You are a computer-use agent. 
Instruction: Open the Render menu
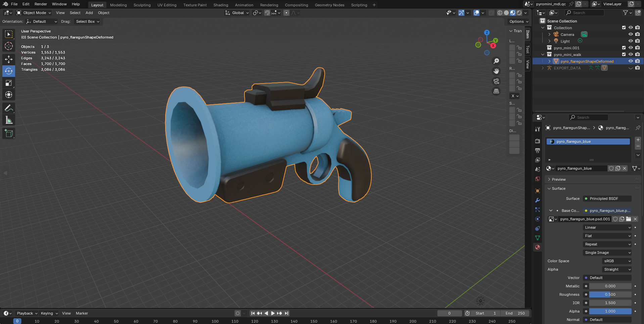click(x=41, y=4)
